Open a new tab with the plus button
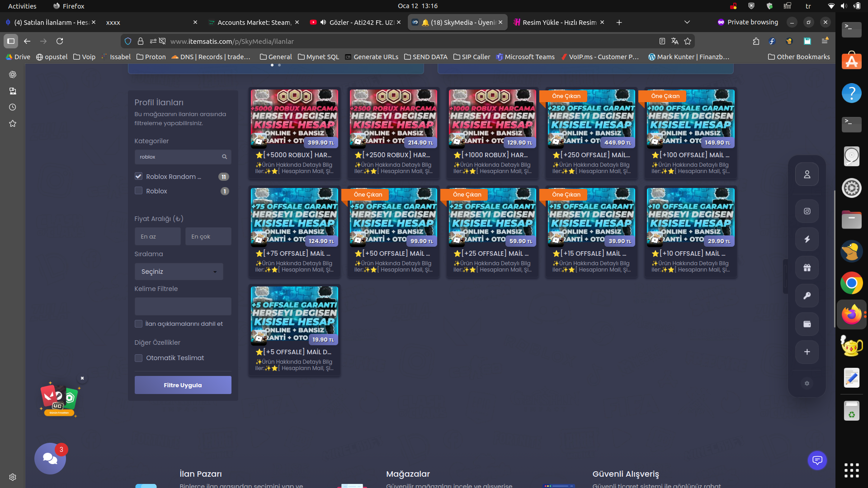Screen dimensions: 868x488 click(619, 22)
